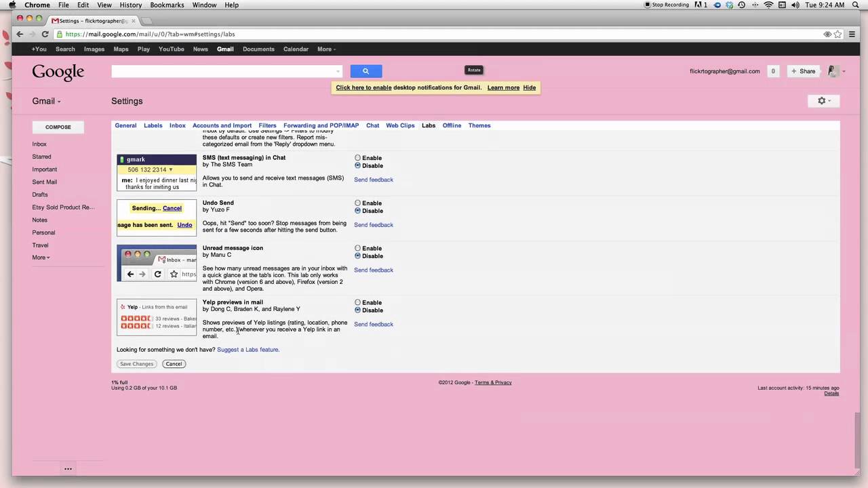The image size is (868, 488).
Task: Click the eye icon in address bar
Action: click(827, 34)
